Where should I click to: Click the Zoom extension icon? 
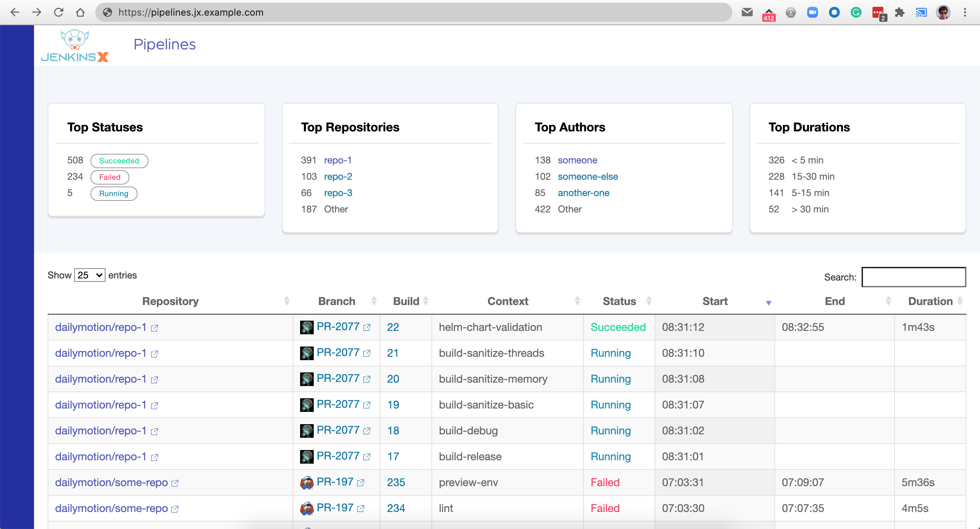pos(812,12)
